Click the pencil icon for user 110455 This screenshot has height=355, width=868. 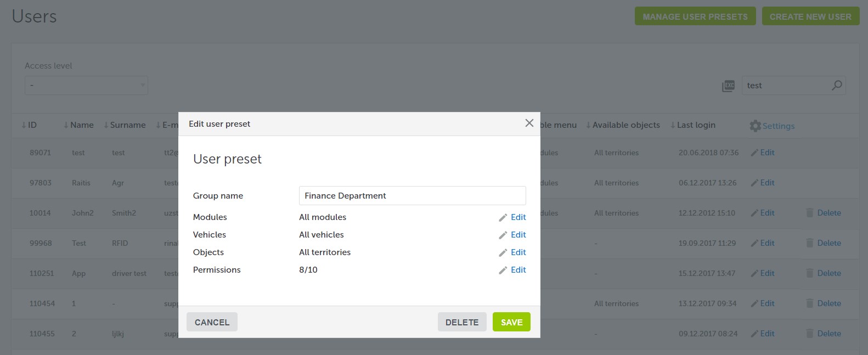point(754,334)
